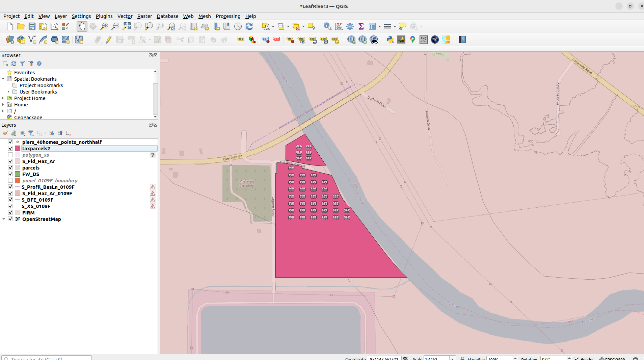Viewport: 644px width, 360px height.
Task: Expand the OpenStreetMap layer entry
Action: pyautogui.click(x=3, y=219)
